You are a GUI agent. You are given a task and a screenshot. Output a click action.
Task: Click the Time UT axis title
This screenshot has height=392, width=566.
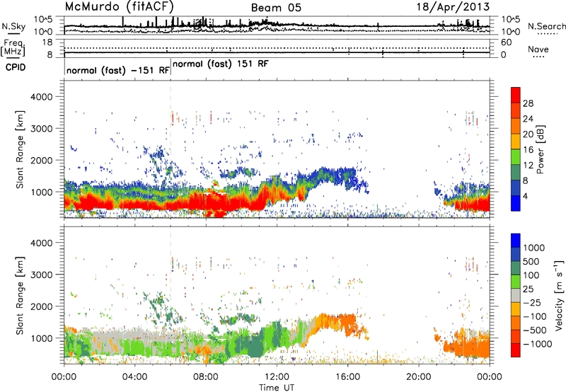(277, 388)
